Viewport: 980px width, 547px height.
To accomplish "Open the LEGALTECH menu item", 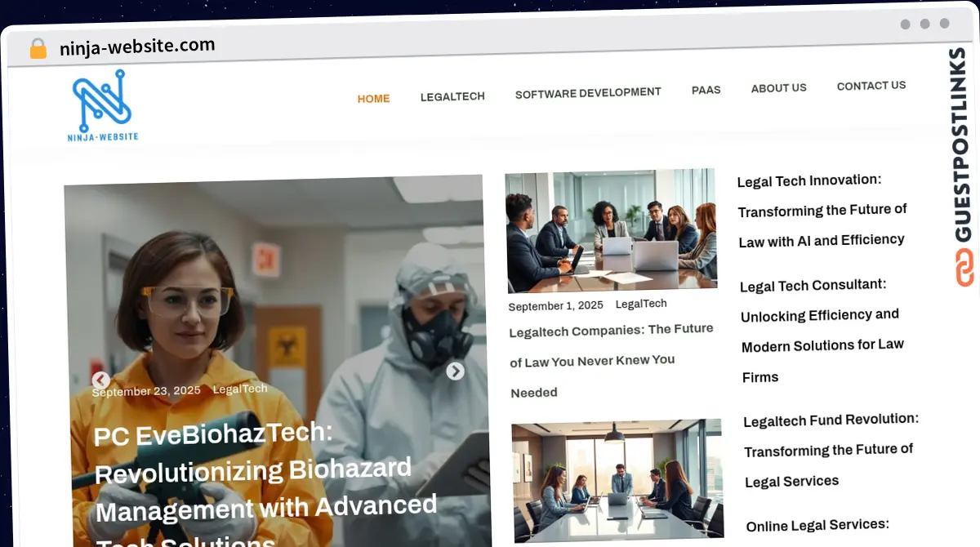I will click(452, 96).
